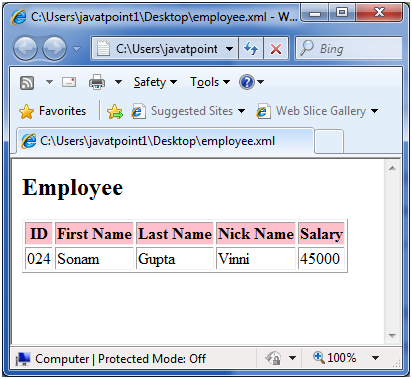Click the ID column header

[x=39, y=234]
